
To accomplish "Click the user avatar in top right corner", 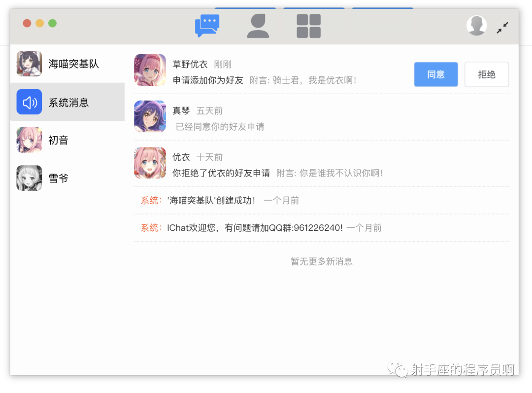I will tap(476, 25).
